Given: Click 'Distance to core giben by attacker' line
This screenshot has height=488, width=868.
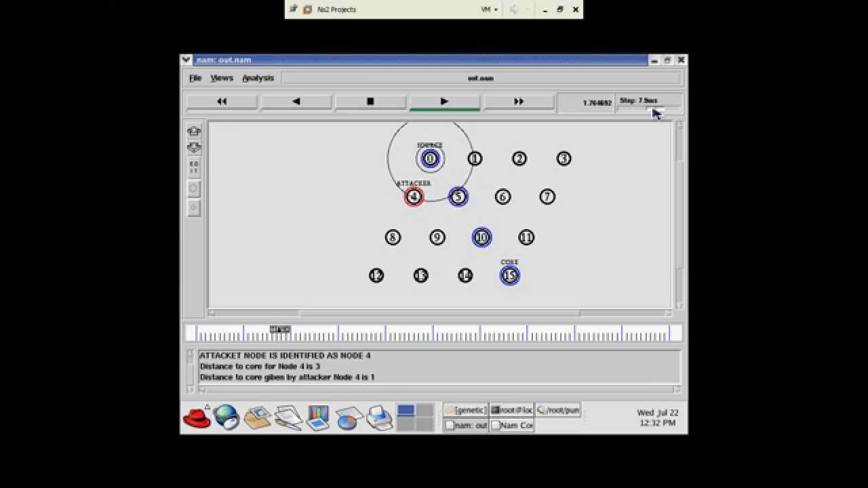Looking at the screenshot, I should click(287, 377).
